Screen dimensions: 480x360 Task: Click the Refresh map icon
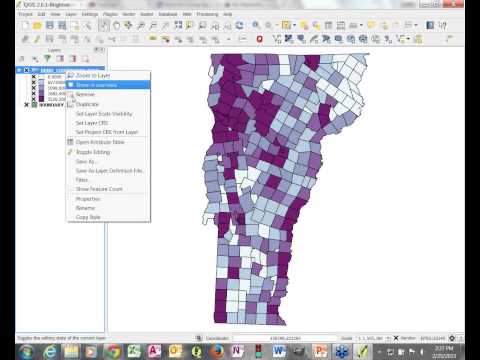[239, 26]
